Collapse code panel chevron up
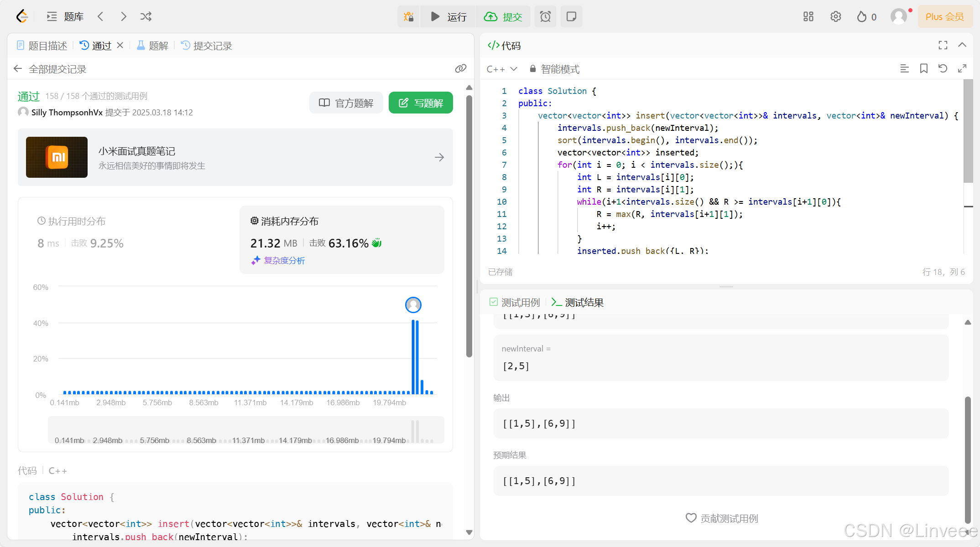This screenshot has height=547, width=980. (x=962, y=45)
